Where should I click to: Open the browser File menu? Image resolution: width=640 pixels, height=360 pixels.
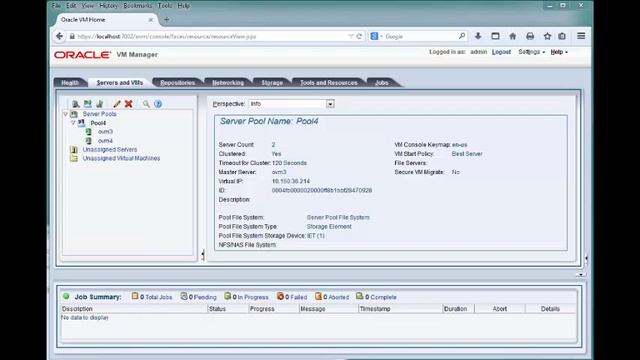coord(56,6)
